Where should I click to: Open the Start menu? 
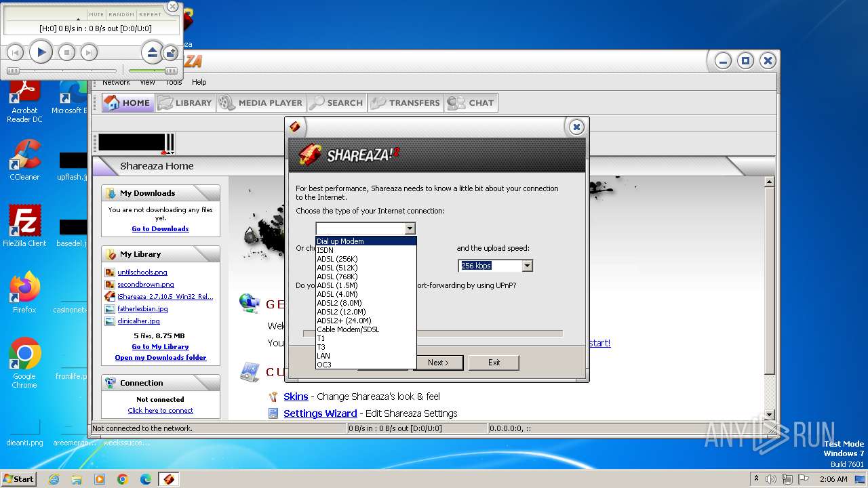pyautogui.click(x=18, y=479)
